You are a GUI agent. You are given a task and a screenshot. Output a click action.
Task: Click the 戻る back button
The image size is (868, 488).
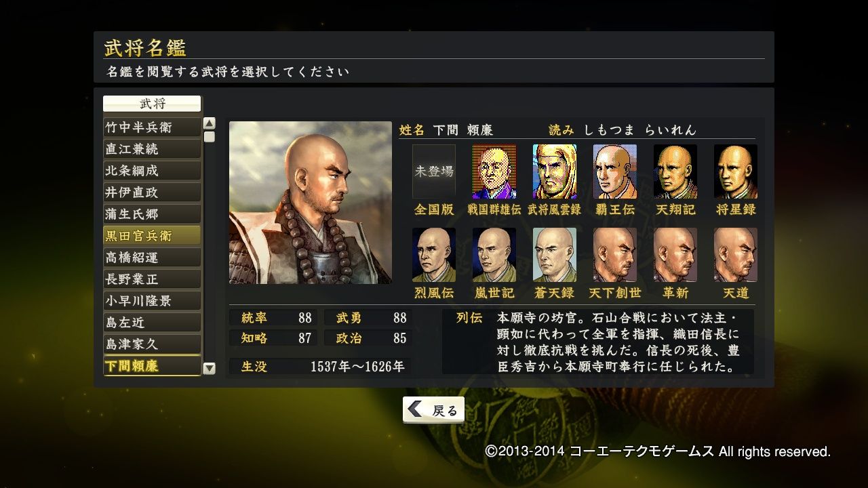(434, 410)
